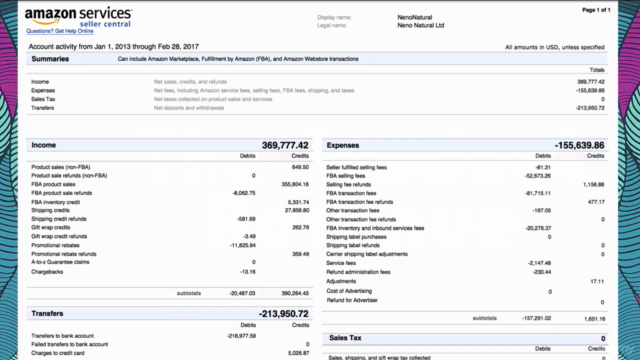
Task: Click Promotional rebates amount -11,825.94
Action: (243, 245)
